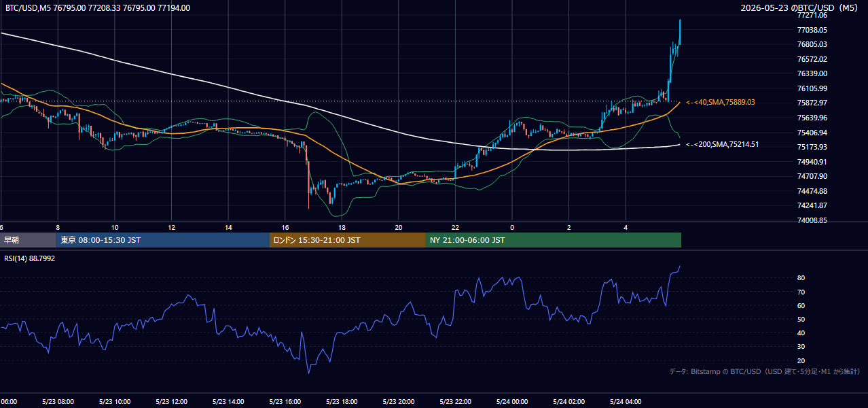Click the RSI axis level 60

(801, 305)
